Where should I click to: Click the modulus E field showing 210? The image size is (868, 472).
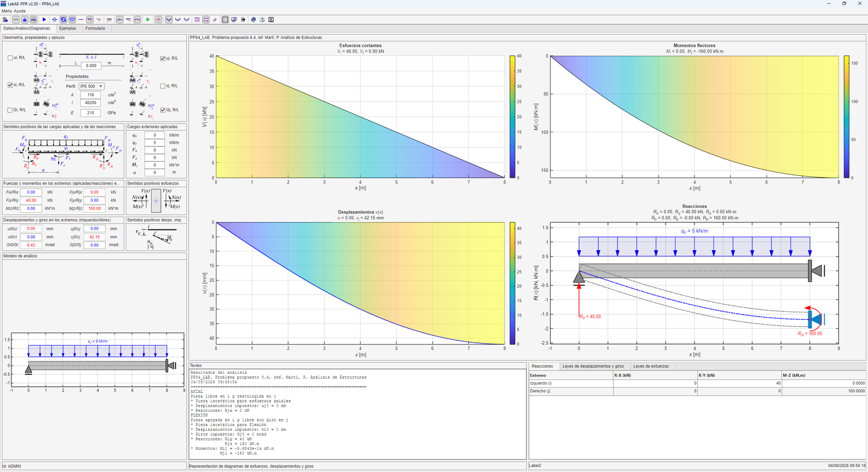point(91,113)
